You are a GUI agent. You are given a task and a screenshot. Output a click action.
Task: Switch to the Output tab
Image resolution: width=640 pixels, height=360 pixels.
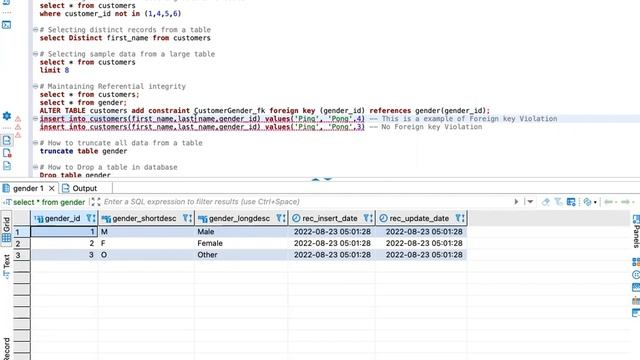[84, 188]
